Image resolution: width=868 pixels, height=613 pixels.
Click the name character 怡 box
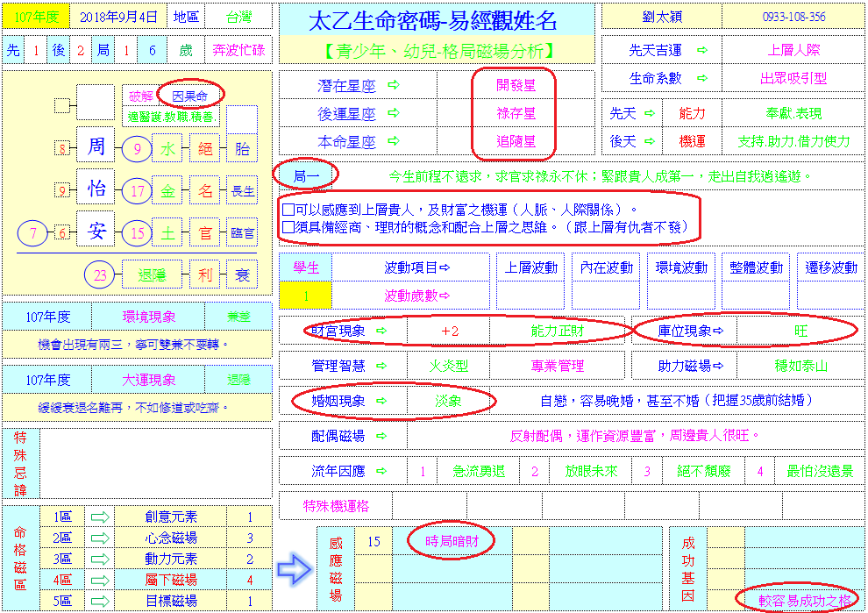point(96,189)
